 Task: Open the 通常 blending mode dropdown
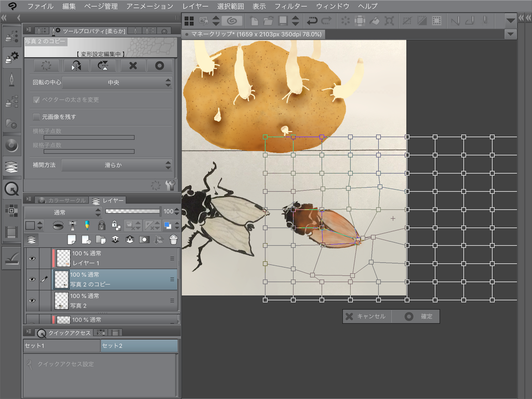63,212
